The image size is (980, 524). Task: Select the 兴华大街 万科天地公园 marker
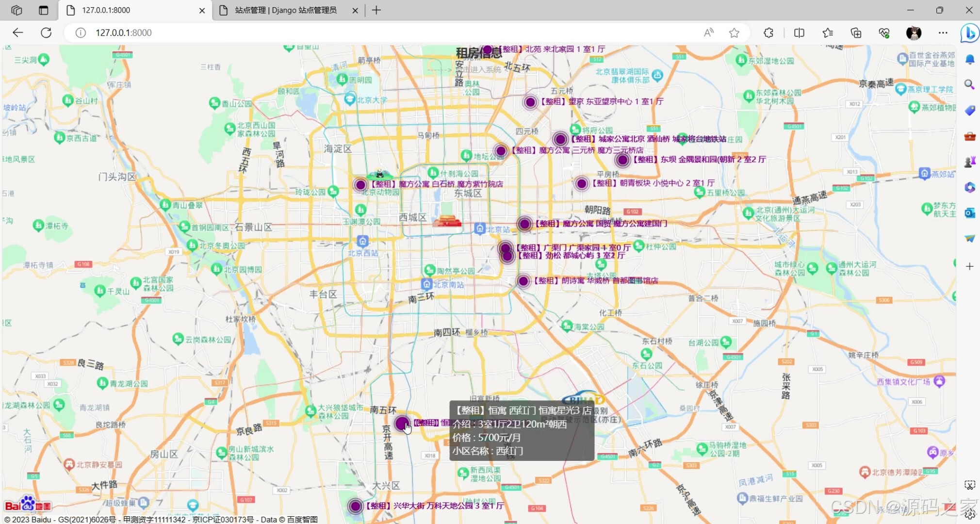355,506
